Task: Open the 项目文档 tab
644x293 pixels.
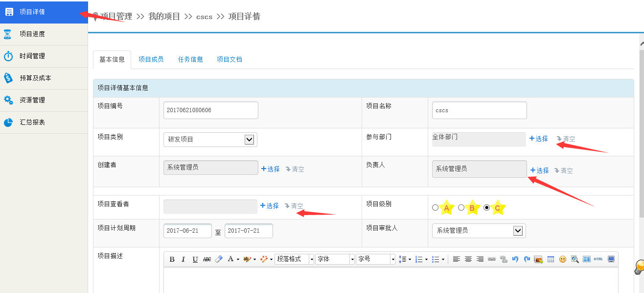Action: click(x=230, y=59)
